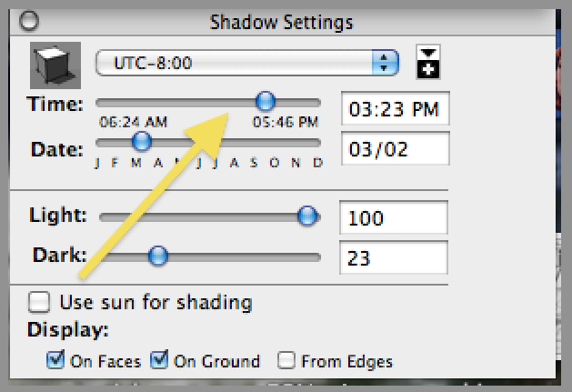Click the Dark value field showing 23
The width and height of the screenshot is (572, 392).
point(394,258)
